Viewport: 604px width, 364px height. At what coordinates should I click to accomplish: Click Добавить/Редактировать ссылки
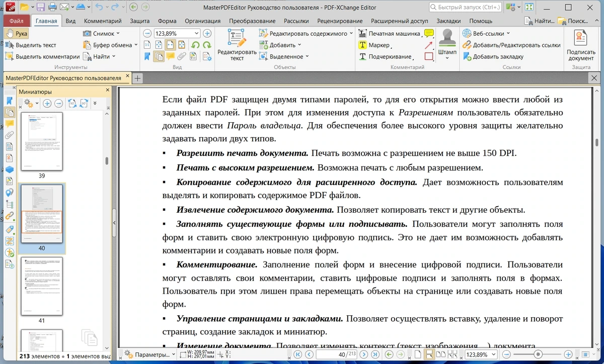click(511, 45)
